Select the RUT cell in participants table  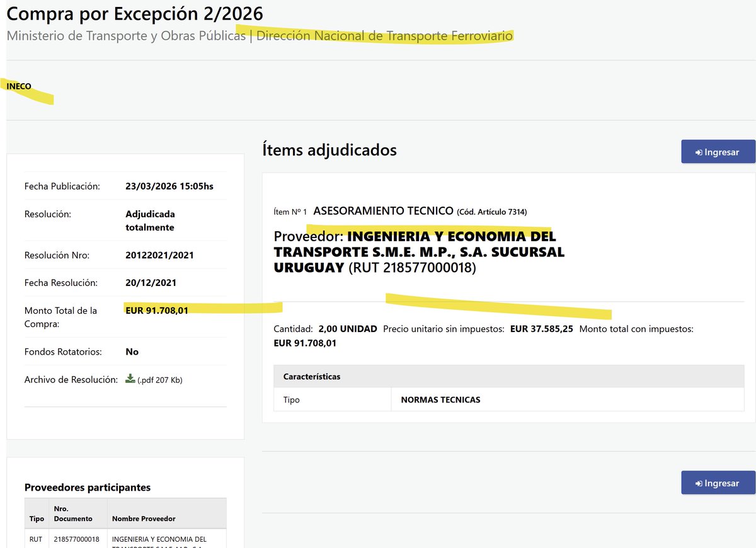point(36,539)
